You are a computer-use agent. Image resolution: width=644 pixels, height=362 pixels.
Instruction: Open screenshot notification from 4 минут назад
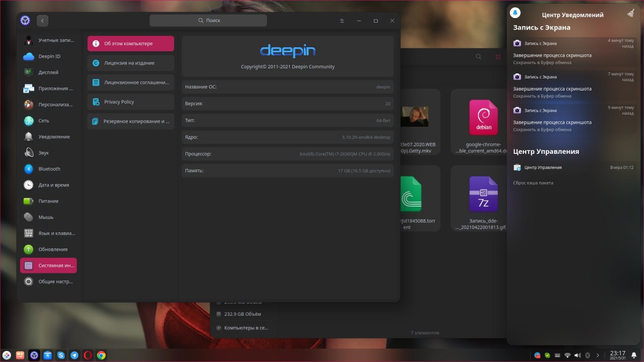(574, 52)
